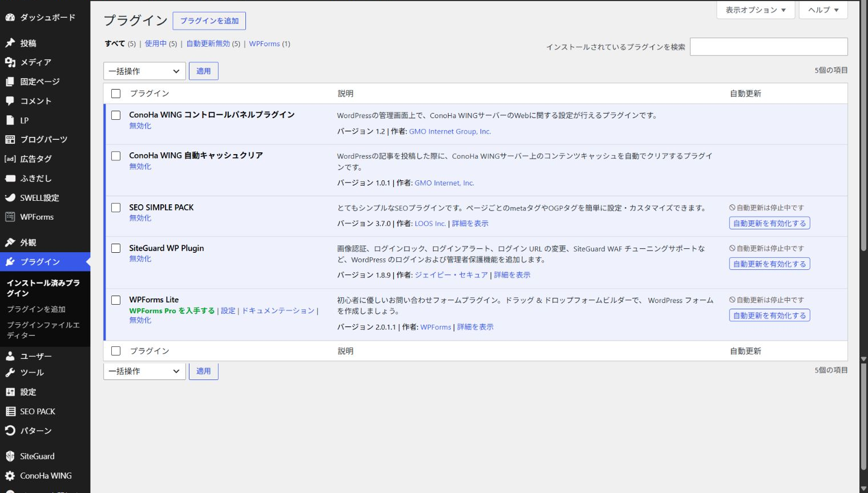
Task: Click the [ad] icon beside 広告タグ
Action: (10, 159)
